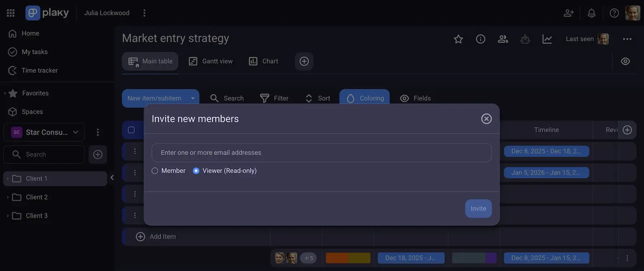The width and height of the screenshot is (644, 271).
Task: Switch to the Gantt view tab
Action: 211,61
